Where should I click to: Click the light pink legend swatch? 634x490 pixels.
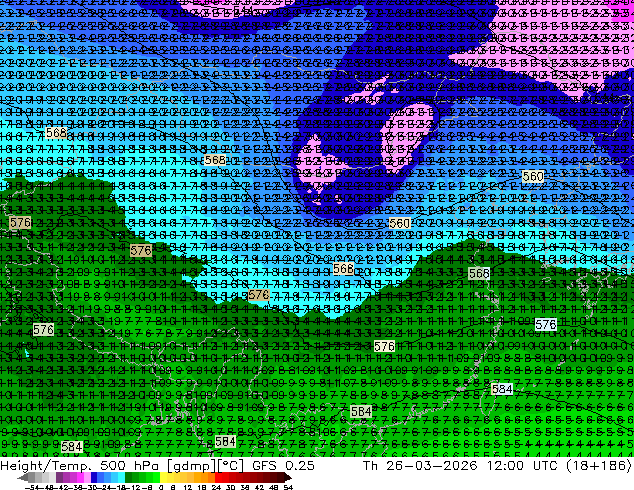[87, 478]
